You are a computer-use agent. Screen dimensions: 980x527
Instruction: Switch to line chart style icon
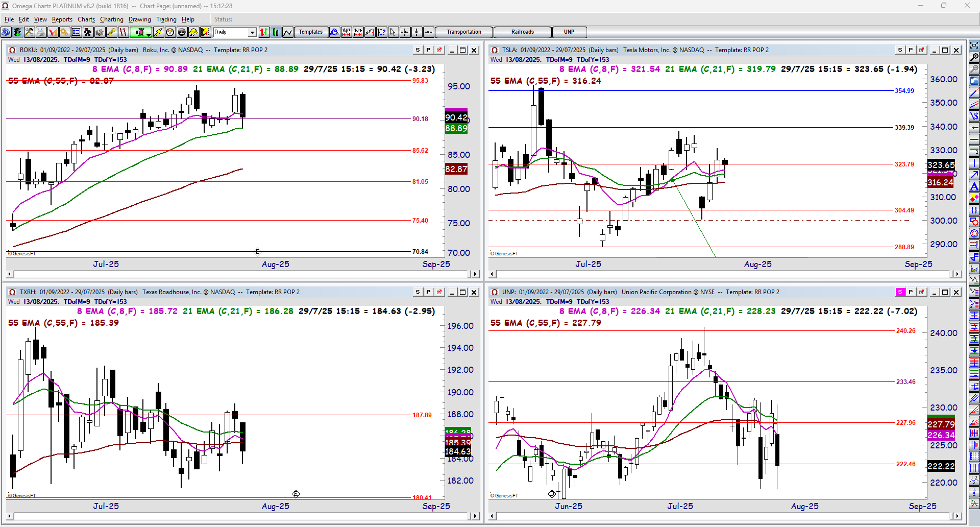[x=287, y=32]
